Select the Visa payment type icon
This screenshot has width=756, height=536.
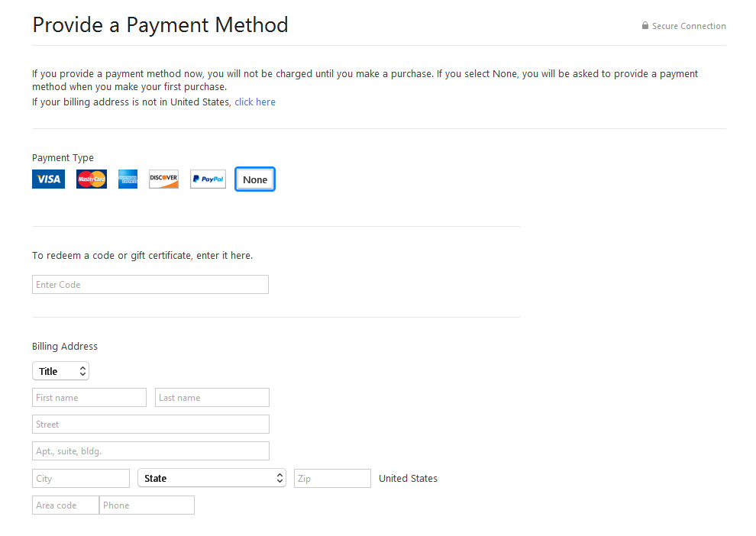[x=48, y=179]
